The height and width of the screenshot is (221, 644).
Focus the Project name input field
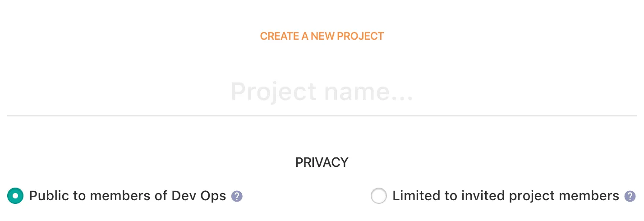click(x=322, y=92)
